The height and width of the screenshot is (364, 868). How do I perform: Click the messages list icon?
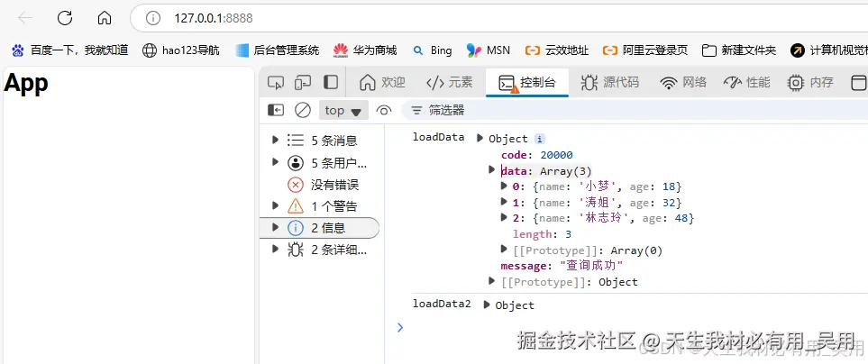[296, 141]
